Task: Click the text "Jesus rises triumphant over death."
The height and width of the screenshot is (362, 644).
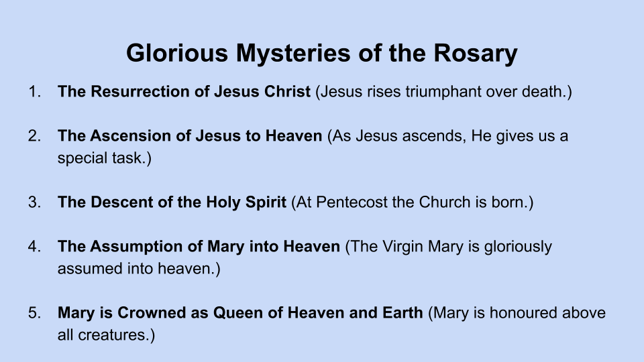Action: pyautogui.click(x=443, y=92)
